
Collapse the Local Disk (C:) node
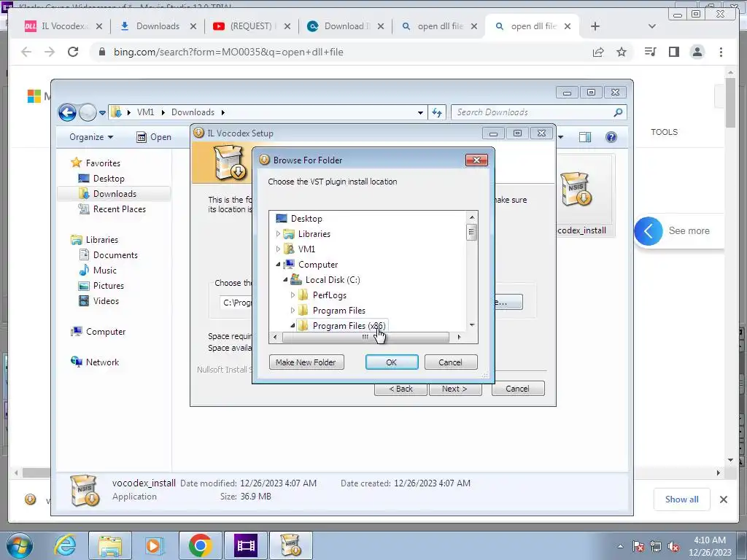285,279
